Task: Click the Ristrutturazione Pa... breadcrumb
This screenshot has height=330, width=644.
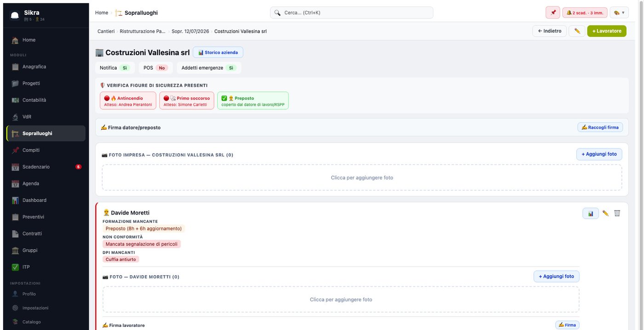Action: (x=143, y=31)
